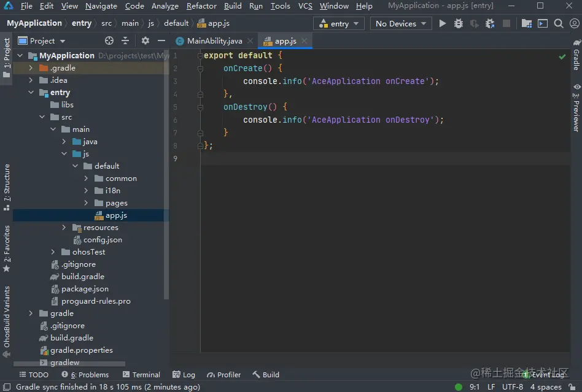Toggle the 2: Favorites tool window
This screenshot has height=392, width=582.
coord(7,248)
